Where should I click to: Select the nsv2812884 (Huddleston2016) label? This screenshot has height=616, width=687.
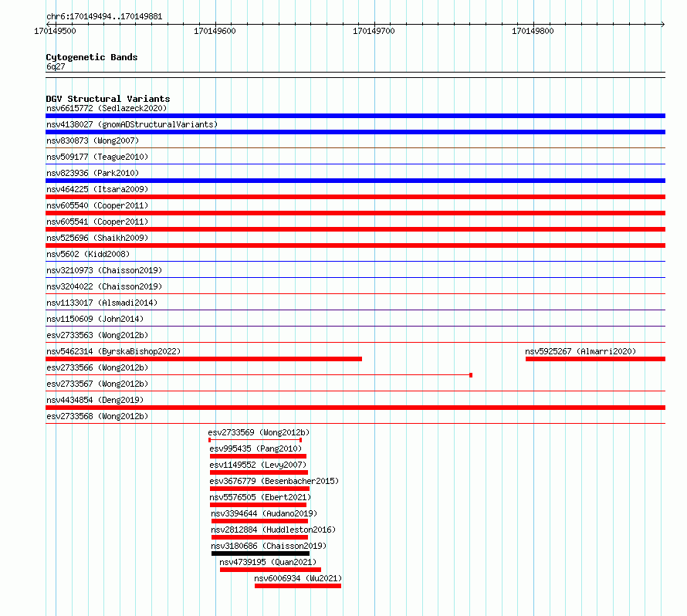tap(273, 530)
